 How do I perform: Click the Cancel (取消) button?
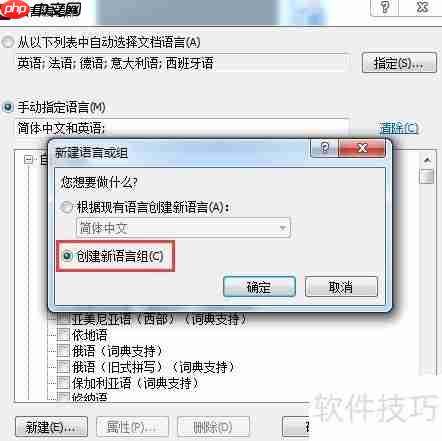[x=341, y=287]
